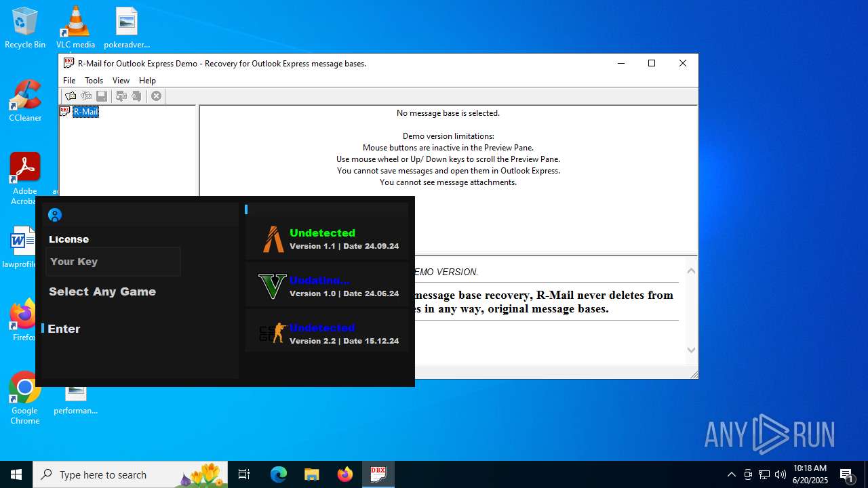
Task: Click the second envelope toolbar icon
Action: (86, 96)
